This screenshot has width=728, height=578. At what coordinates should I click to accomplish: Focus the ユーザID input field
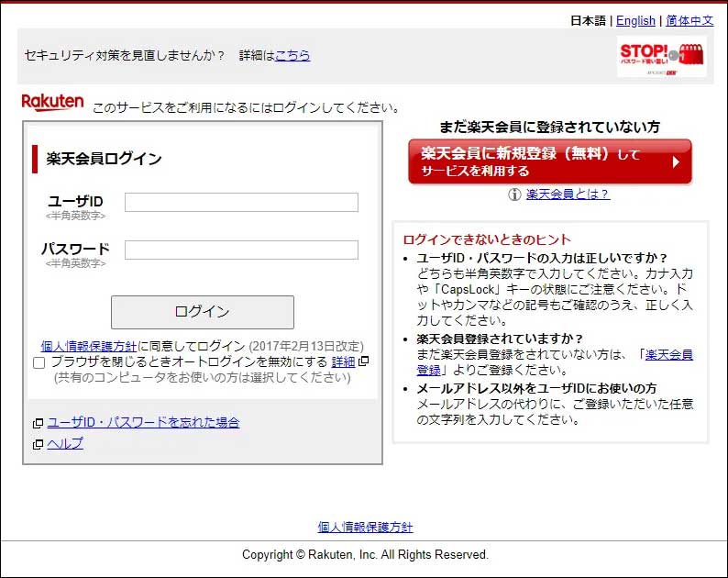[x=241, y=202]
